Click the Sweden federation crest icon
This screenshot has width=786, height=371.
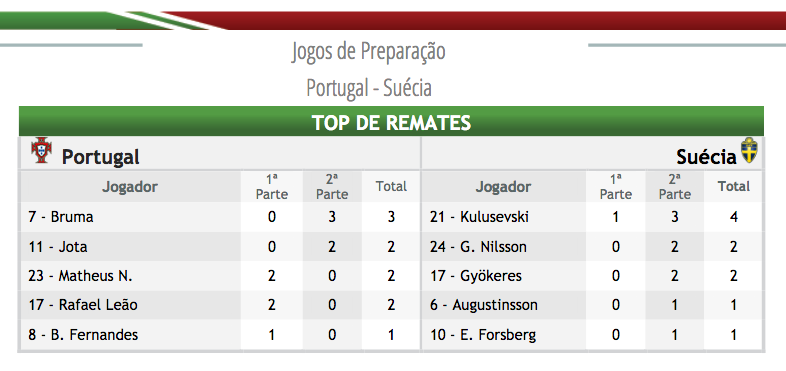749,150
